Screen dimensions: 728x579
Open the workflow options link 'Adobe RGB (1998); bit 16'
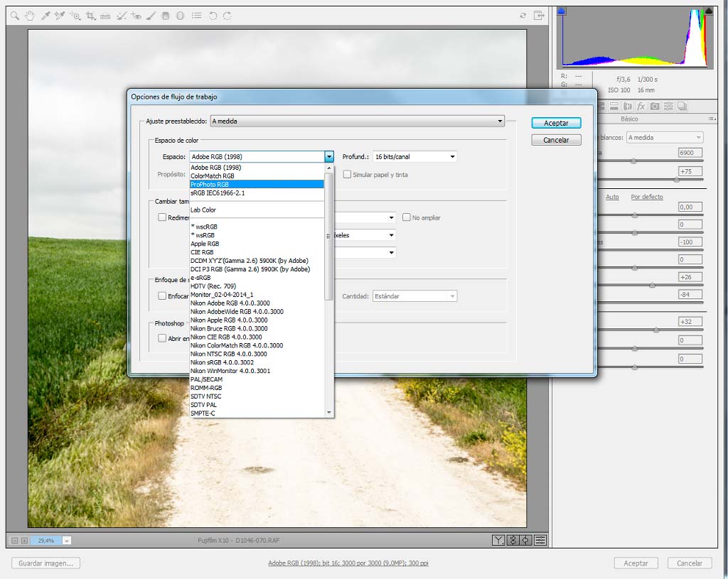coord(348,563)
